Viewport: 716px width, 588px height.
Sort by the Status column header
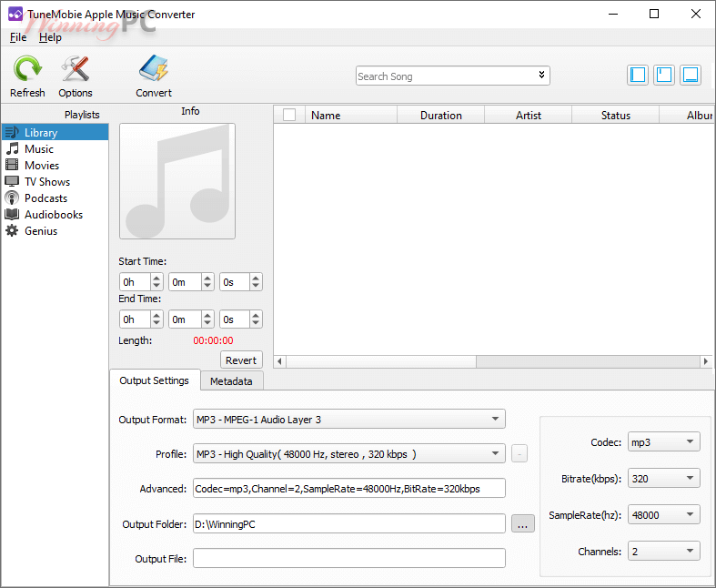pos(616,115)
